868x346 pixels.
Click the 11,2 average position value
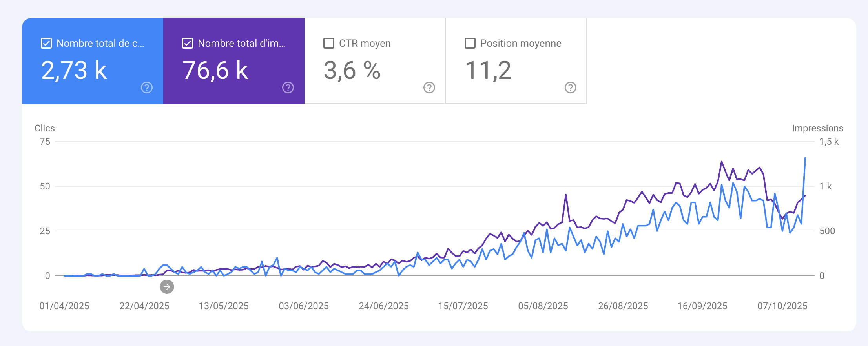pos(488,71)
